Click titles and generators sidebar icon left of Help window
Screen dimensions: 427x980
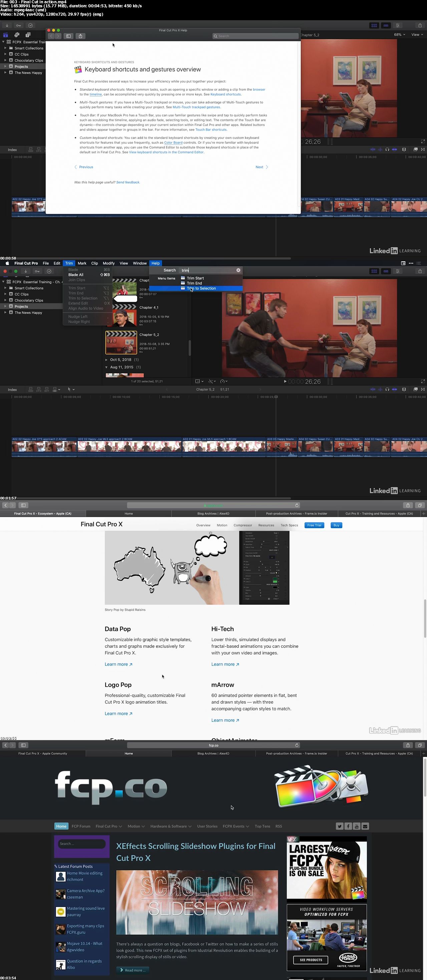click(x=28, y=35)
